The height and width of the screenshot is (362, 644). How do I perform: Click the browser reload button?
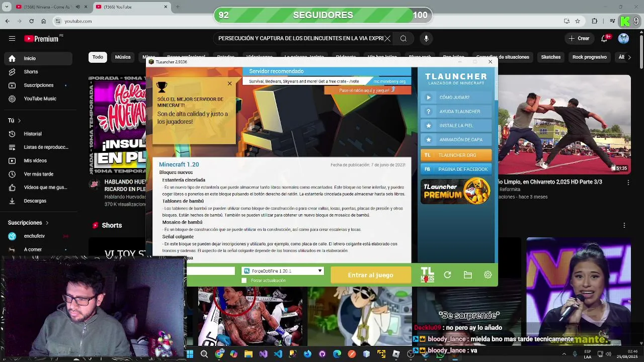pos(31,21)
